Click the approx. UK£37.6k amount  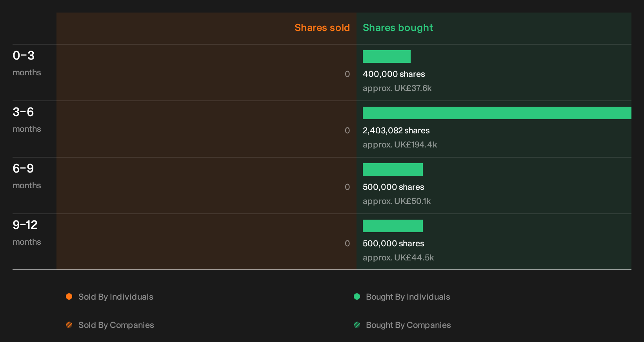coord(397,88)
